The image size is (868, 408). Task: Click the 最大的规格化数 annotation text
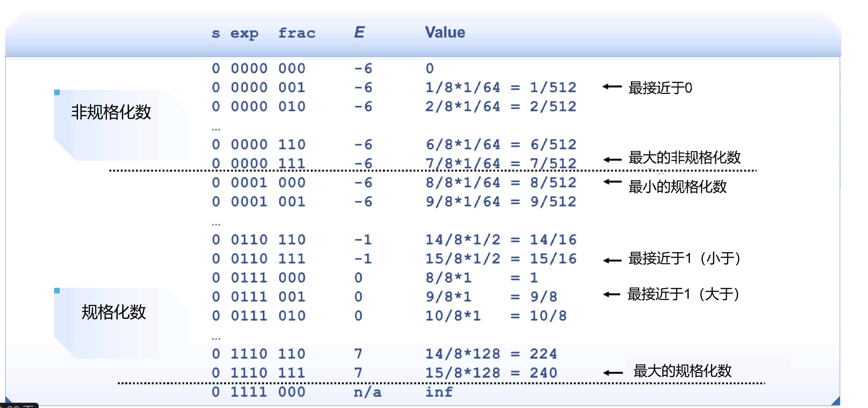[682, 371]
